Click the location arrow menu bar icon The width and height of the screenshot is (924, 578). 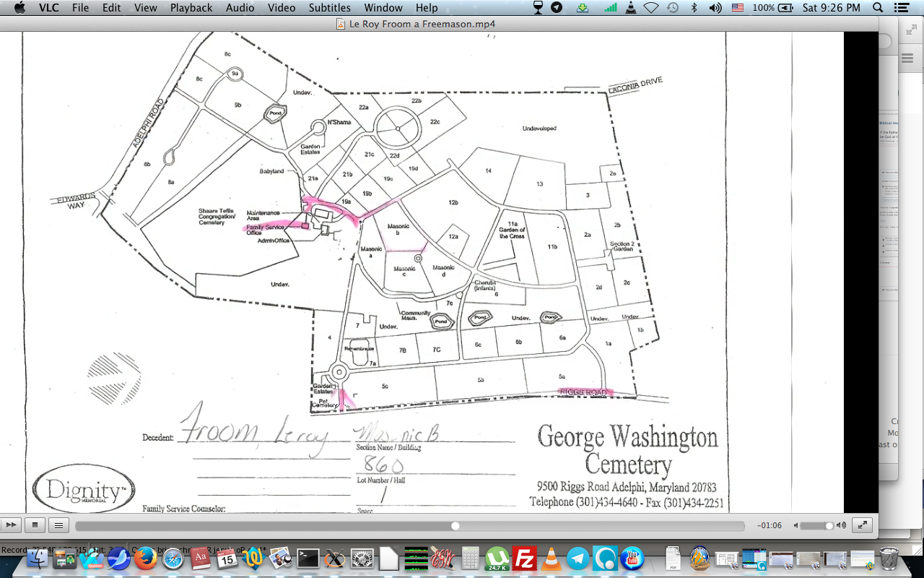[x=557, y=8]
